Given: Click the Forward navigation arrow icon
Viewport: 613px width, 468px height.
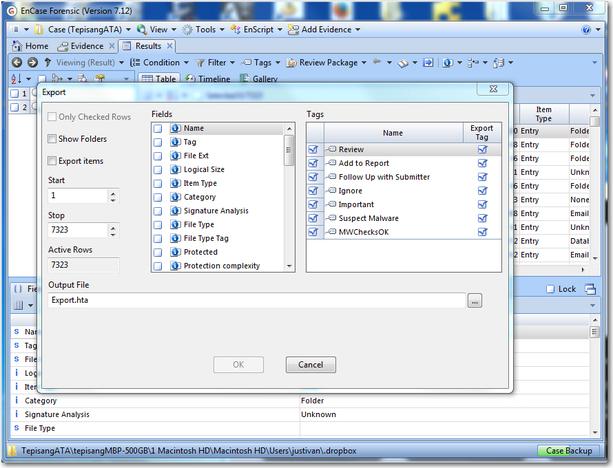Looking at the screenshot, I should pos(32,63).
